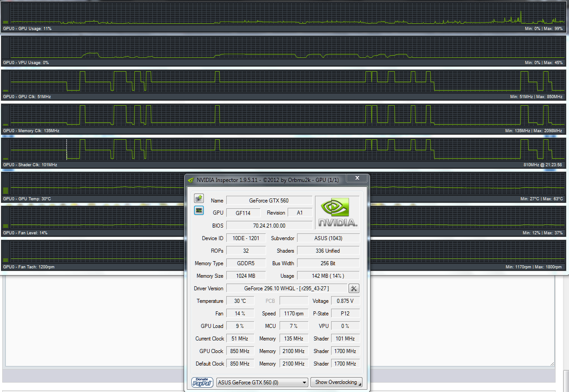Click the P-State field 'P12'
Image resolution: width=569 pixels, height=392 pixels.
(x=345, y=314)
